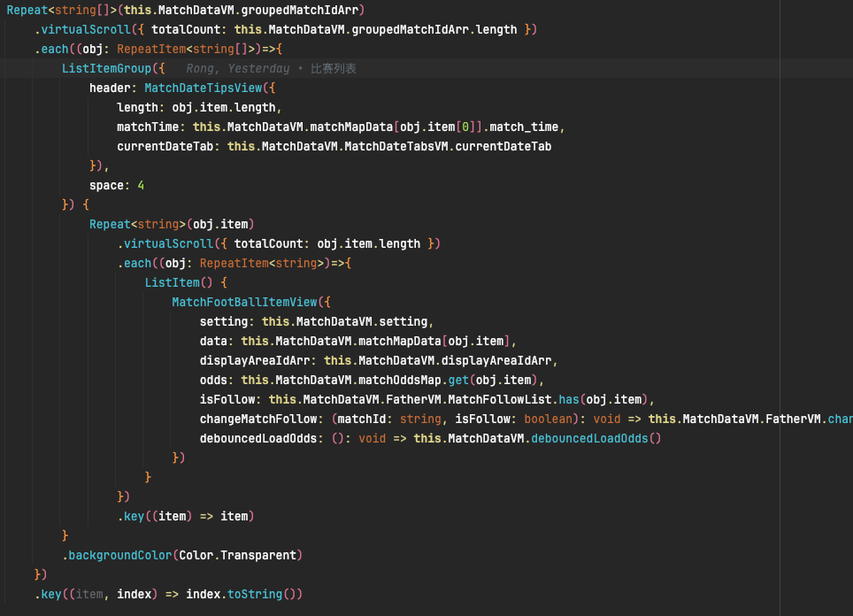853x616 pixels.
Task: Click the 'header' property key
Action: point(110,89)
